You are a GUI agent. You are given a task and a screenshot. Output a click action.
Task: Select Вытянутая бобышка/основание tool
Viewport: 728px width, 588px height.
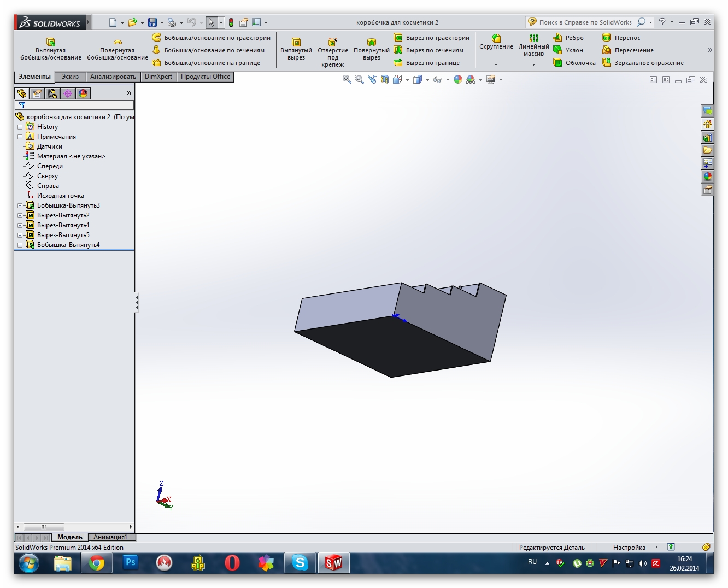tap(51, 49)
